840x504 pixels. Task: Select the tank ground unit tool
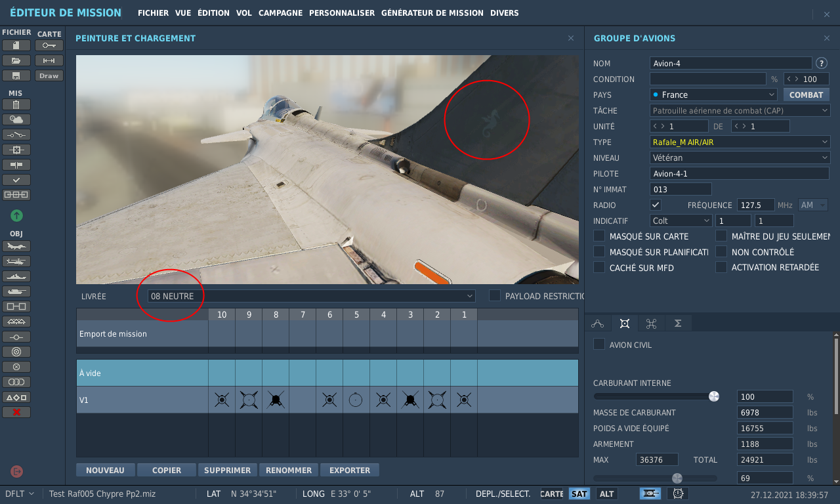click(x=16, y=291)
